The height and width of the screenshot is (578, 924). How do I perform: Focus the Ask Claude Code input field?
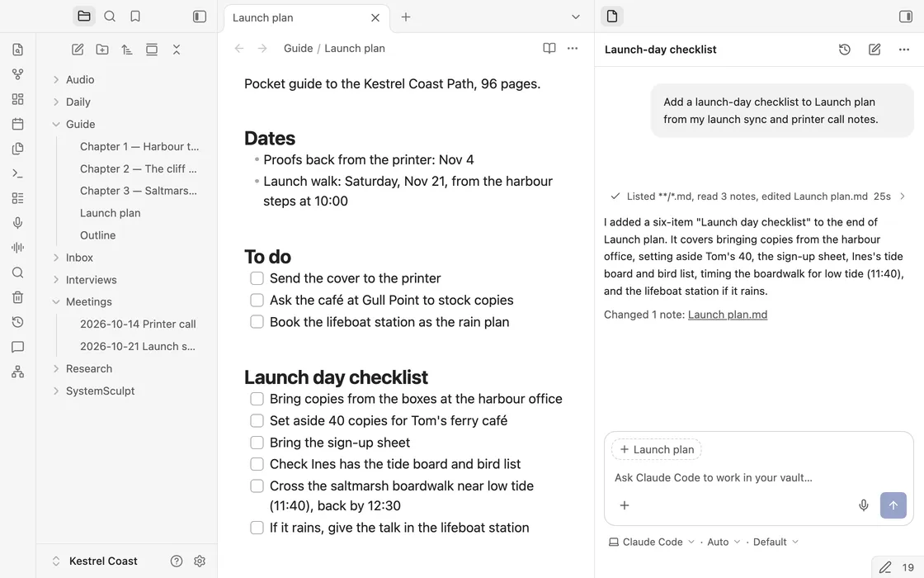tap(758, 478)
